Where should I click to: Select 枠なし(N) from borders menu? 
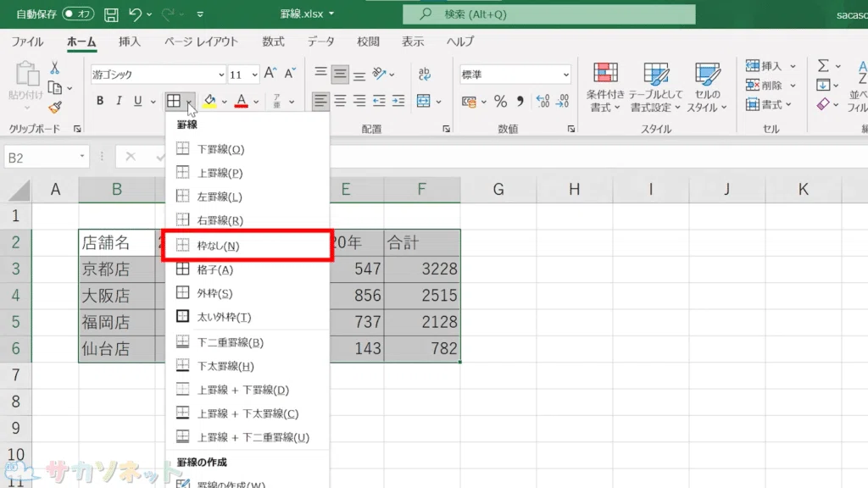(x=248, y=246)
